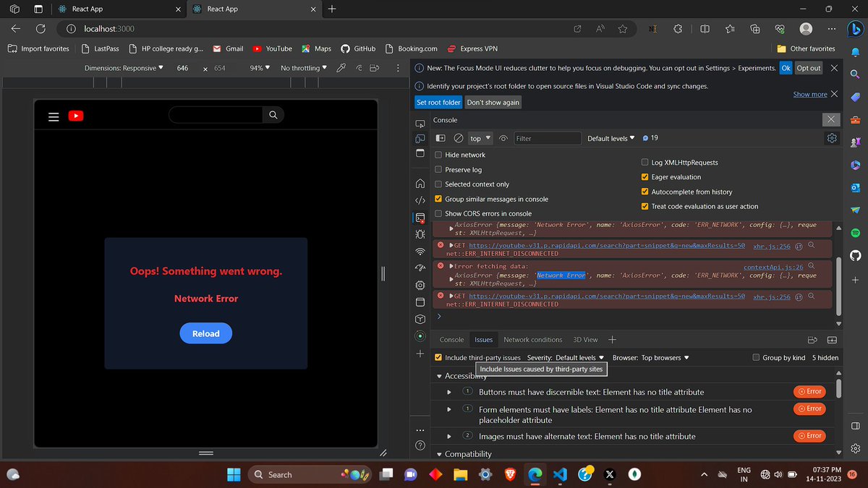
Task: Switch to 3D View drawer tab
Action: tap(585, 340)
